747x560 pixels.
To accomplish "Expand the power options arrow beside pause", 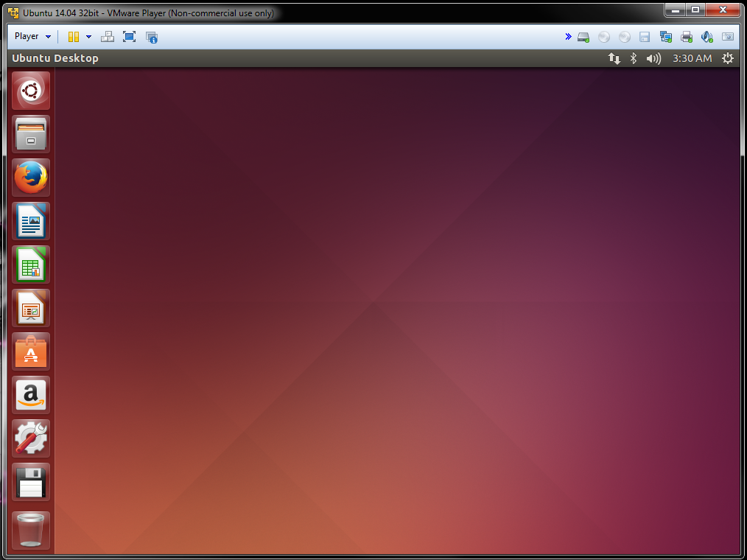I will click(x=88, y=37).
